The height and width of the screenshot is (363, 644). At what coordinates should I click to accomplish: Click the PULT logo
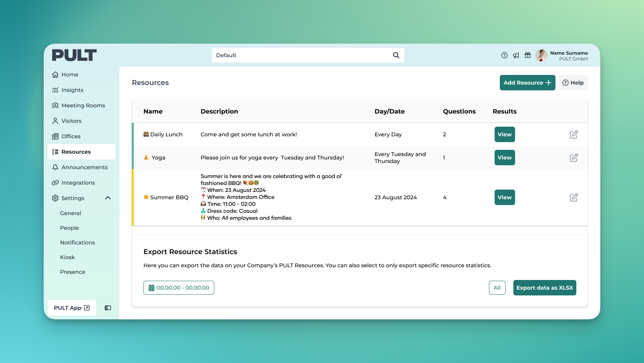click(x=74, y=55)
